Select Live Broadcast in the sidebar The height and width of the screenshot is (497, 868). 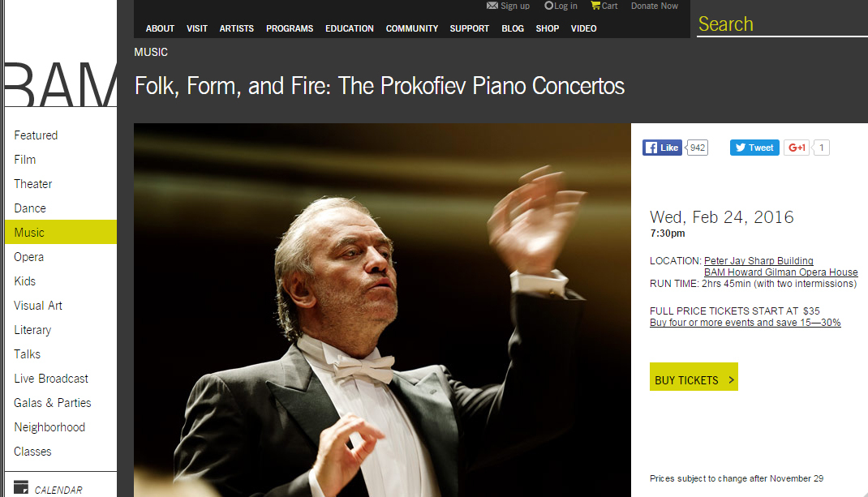(x=51, y=379)
